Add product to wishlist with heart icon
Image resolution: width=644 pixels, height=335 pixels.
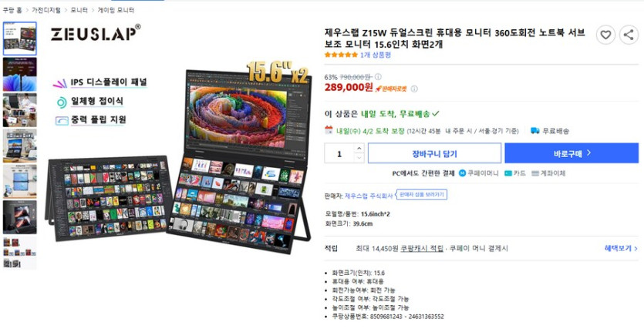point(605,35)
